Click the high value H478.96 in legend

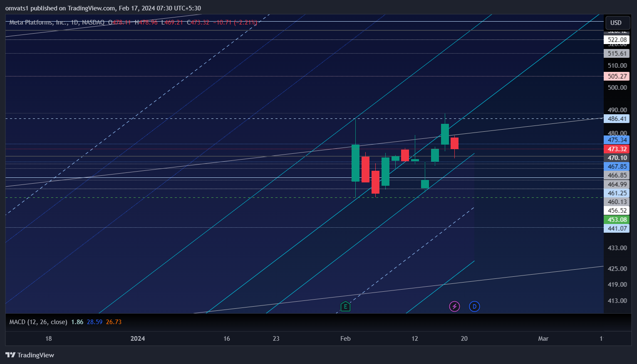(146, 22)
